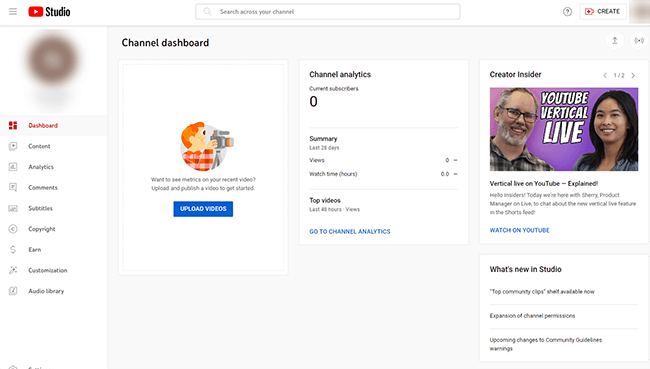Click the blurred channel profile picture

(x=53, y=59)
